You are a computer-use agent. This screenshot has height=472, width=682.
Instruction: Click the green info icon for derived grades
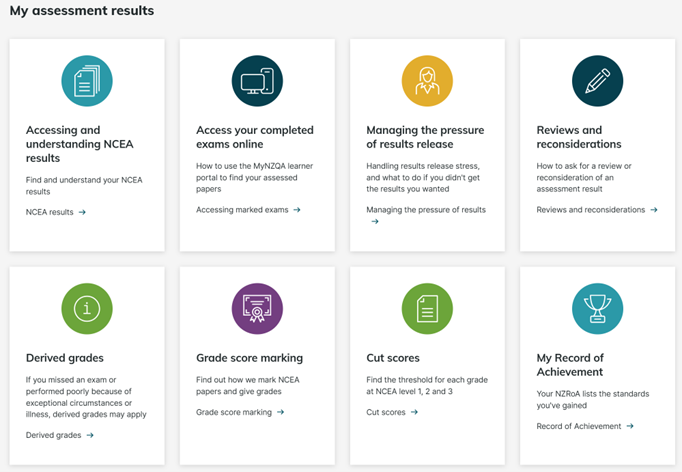click(x=87, y=309)
